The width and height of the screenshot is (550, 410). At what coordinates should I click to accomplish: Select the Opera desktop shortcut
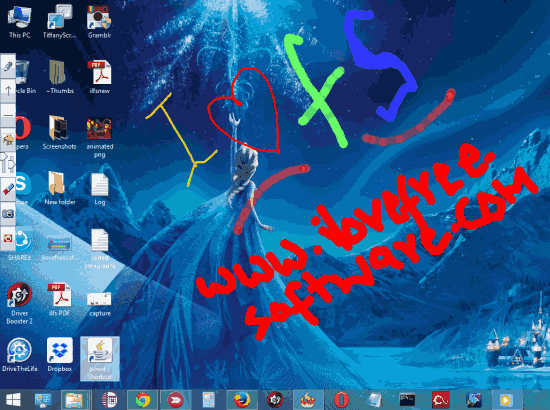[x=23, y=133]
